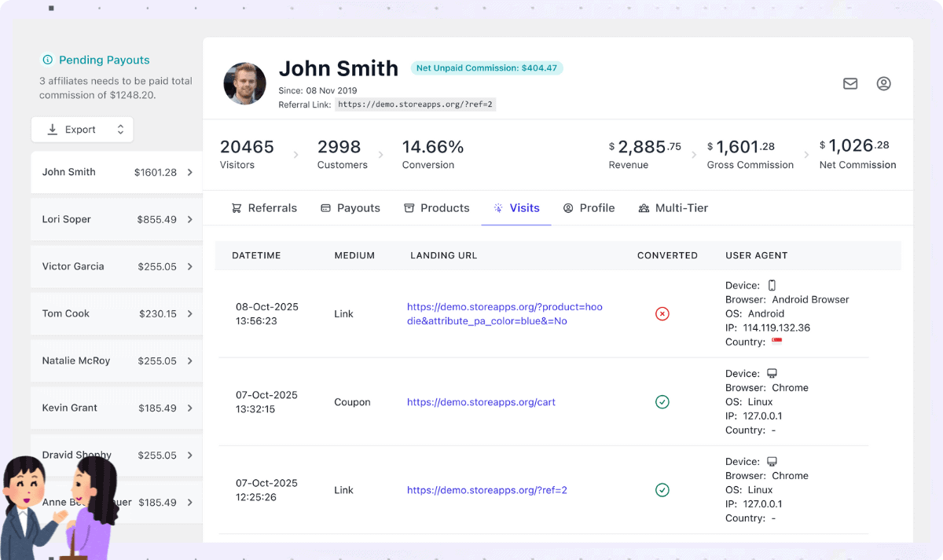Click the Multi-Tier network icon

pos(644,207)
